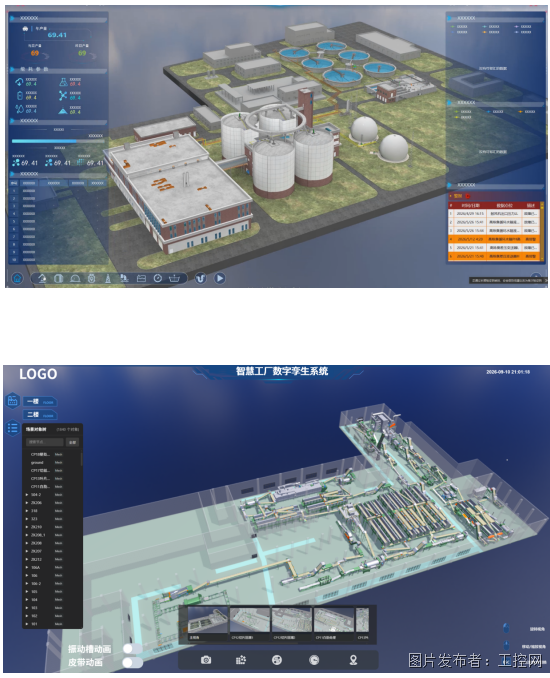Toggle the 振动槽动画 switch
This screenshot has width=550, height=678.
coord(132,648)
